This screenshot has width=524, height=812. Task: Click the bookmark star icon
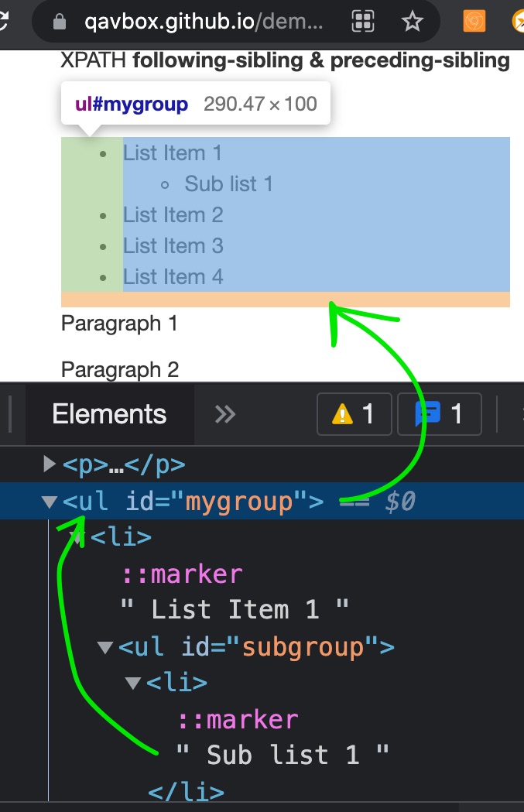coord(413,22)
